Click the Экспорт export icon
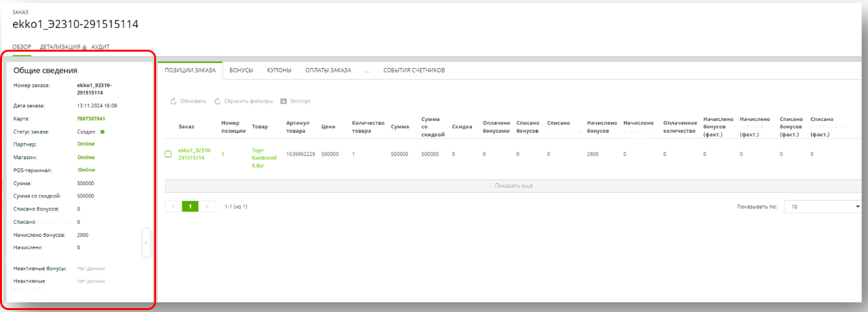The image size is (868, 312). pos(284,101)
